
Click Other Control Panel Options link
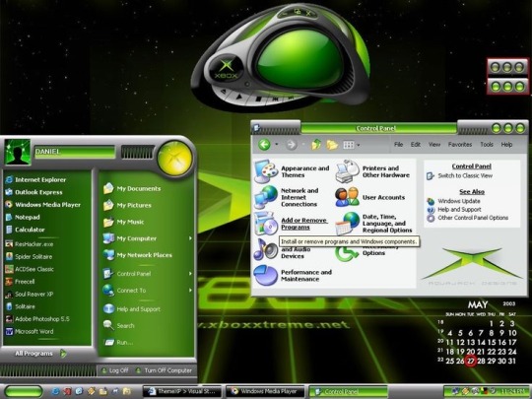pos(473,218)
